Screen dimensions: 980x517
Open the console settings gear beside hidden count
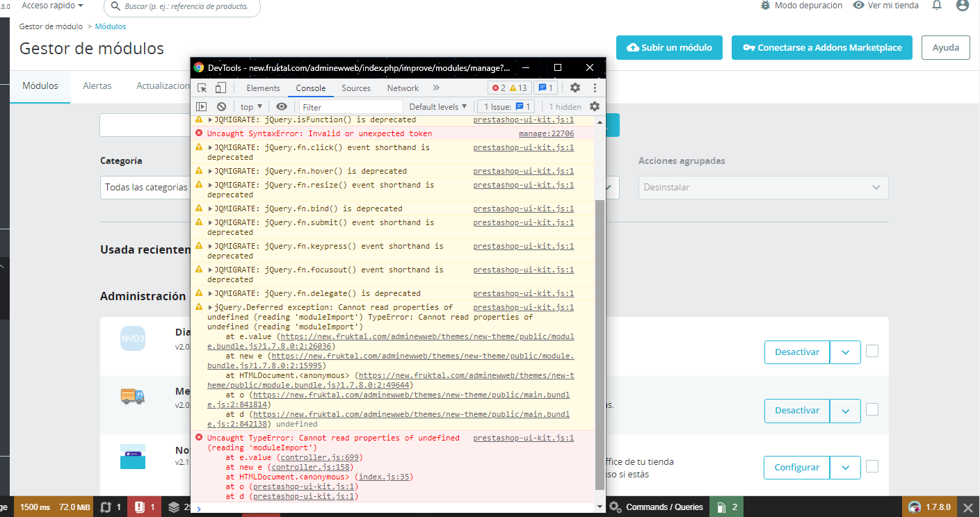tap(595, 107)
